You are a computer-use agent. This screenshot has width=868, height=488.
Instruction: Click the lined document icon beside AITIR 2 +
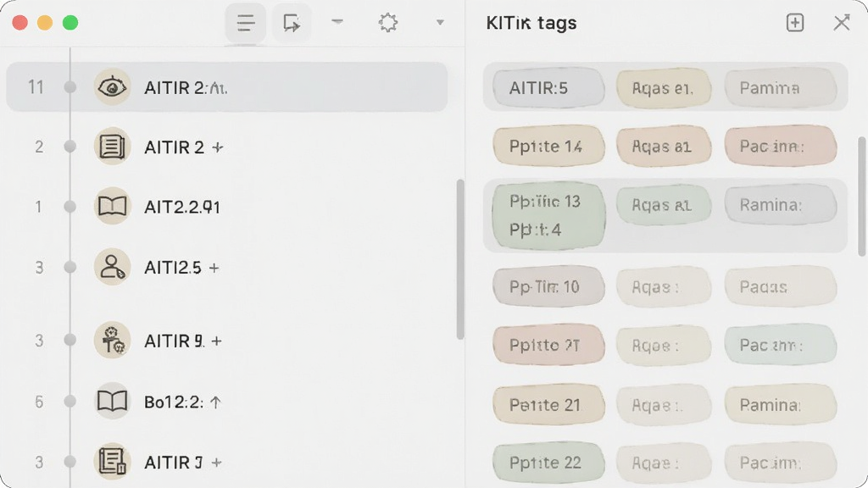click(x=113, y=147)
